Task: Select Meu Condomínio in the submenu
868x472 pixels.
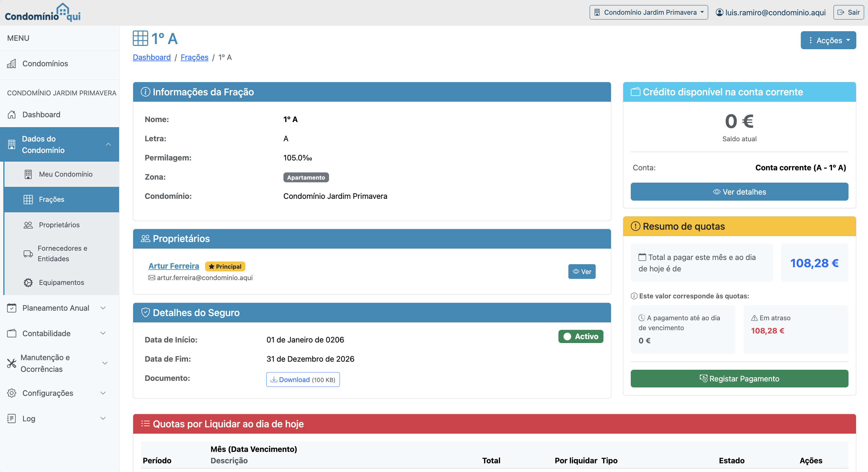Action: [62, 174]
